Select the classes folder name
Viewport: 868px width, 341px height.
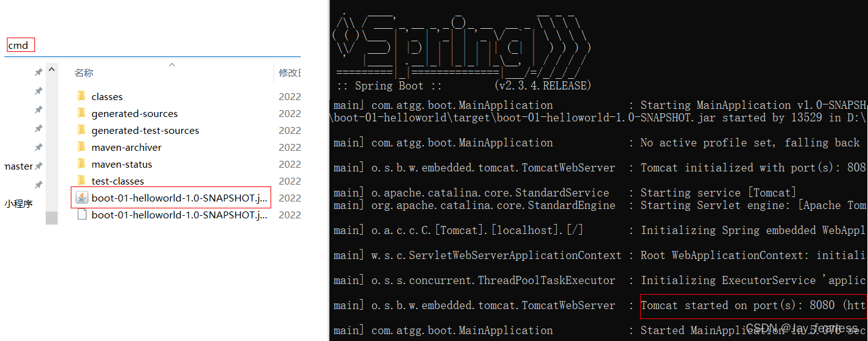(x=107, y=96)
